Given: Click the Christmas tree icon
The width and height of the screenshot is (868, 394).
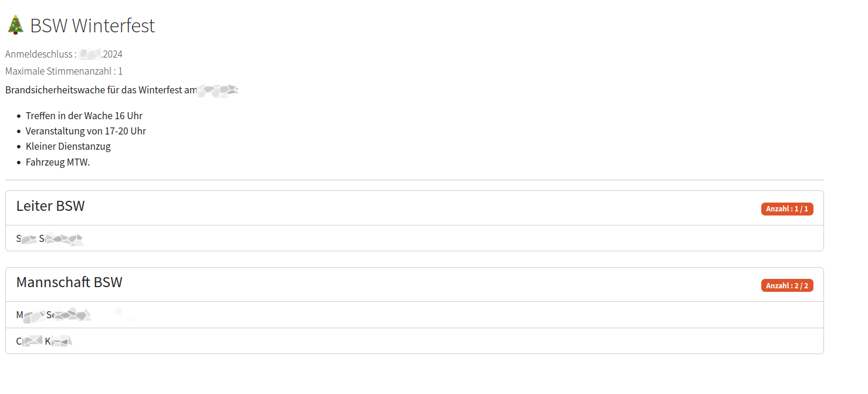Looking at the screenshot, I should click(x=15, y=25).
